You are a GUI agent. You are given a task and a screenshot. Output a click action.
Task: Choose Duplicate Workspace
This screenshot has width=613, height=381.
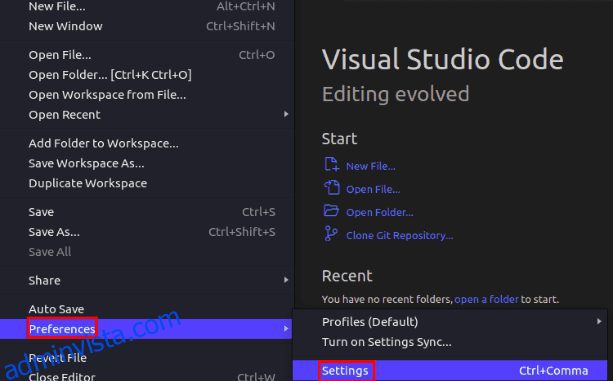click(147, 183)
